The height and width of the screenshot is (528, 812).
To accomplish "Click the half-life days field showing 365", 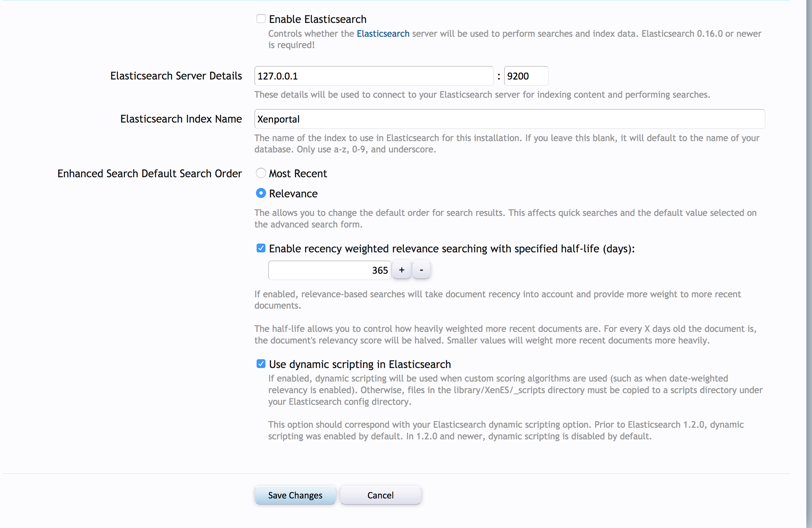I will [x=329, y=270].
